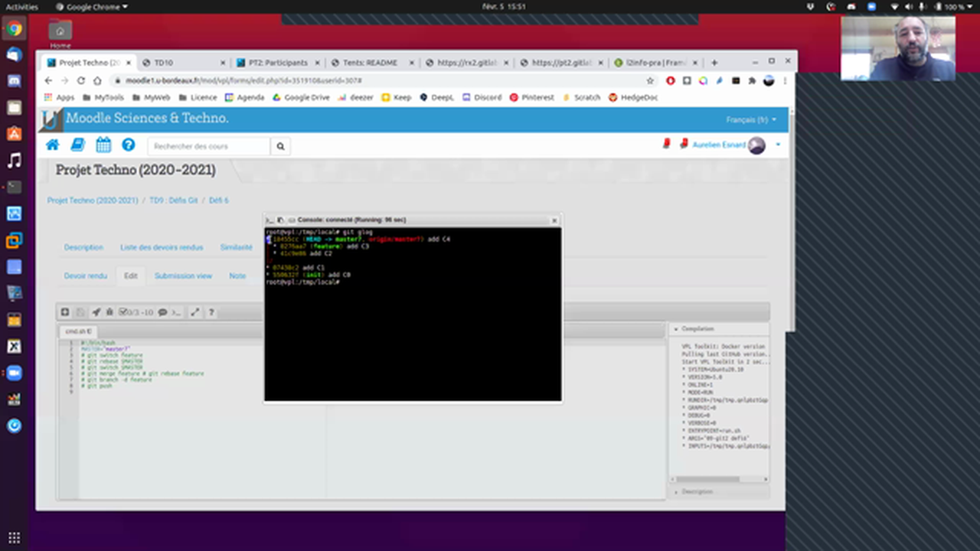Click the TD9 : Défis Git breadcrumb link

[173, 201]
